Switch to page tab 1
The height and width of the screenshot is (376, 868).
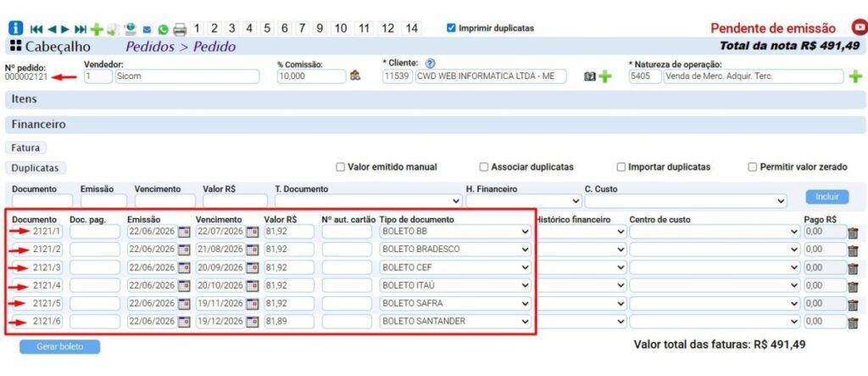(198, 28)
